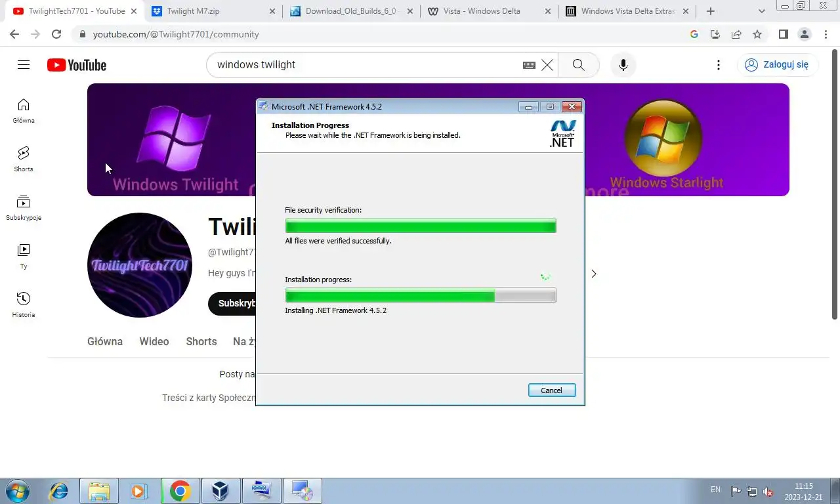Go back in Chrome
840x504 pixels.
[14, 34]
